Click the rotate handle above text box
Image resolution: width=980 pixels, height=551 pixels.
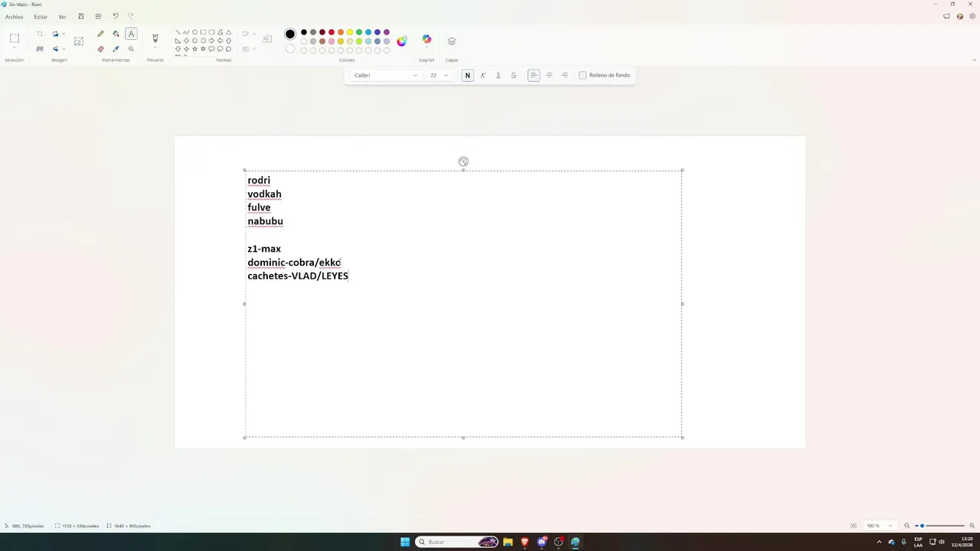coord(463,161)
